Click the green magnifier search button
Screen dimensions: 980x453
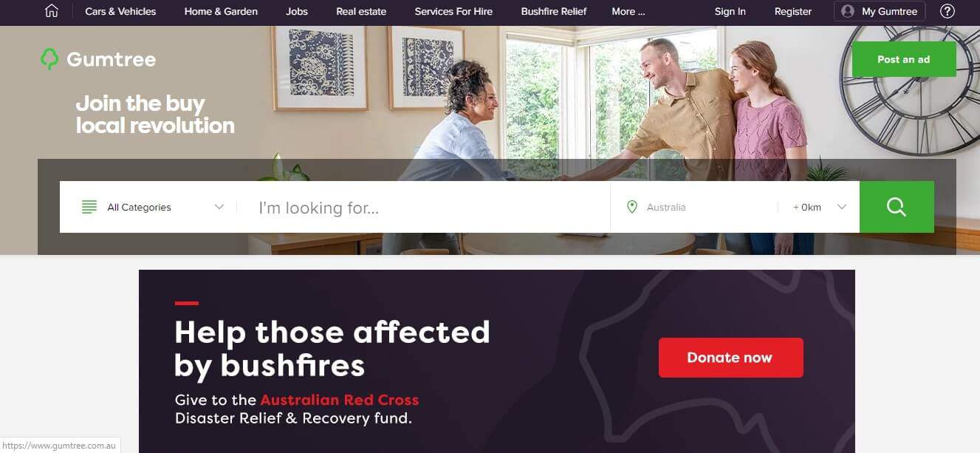(x=897, y=207)
